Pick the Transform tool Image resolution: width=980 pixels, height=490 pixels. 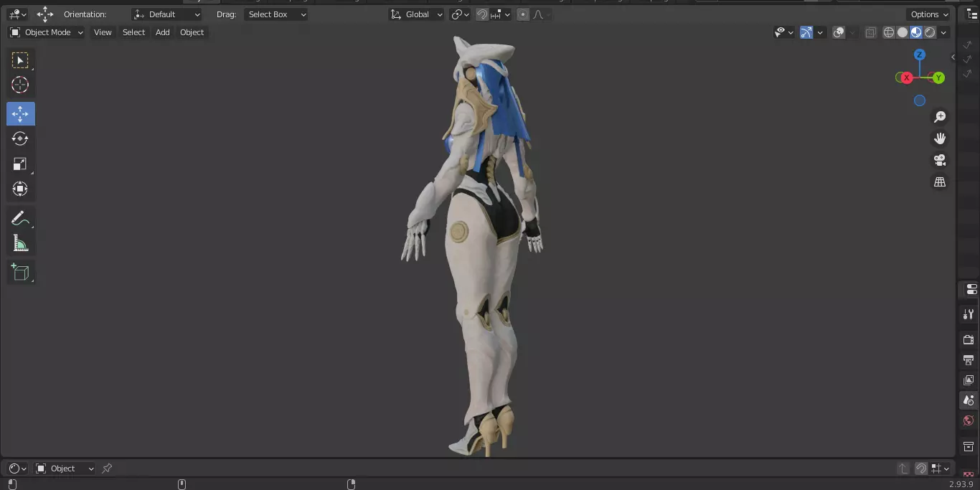pos(20,189)
